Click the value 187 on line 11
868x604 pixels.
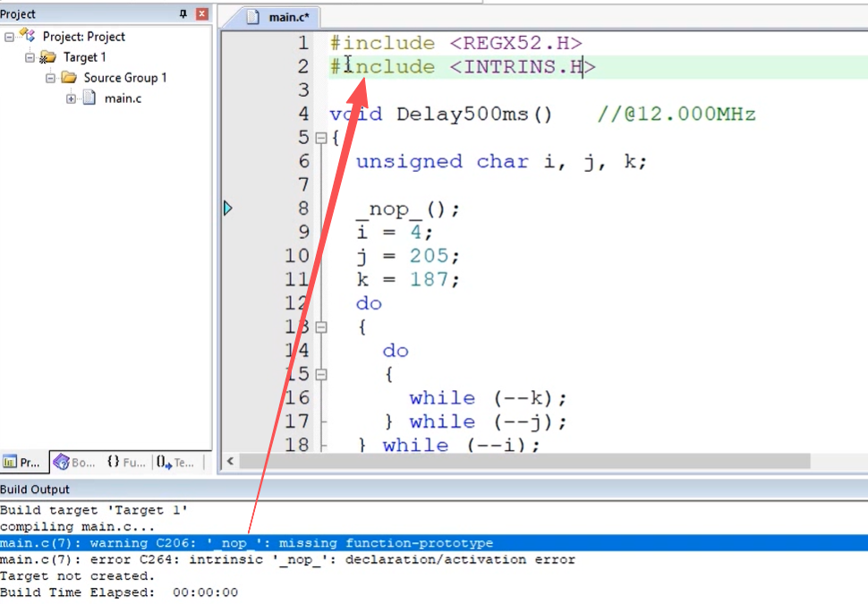(429, 279)
